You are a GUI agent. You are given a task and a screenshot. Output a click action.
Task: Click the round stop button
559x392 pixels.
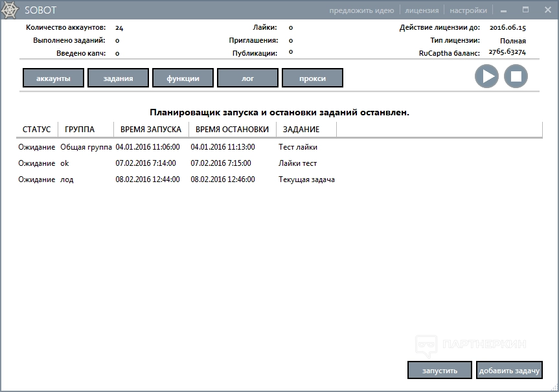point(516,76)
